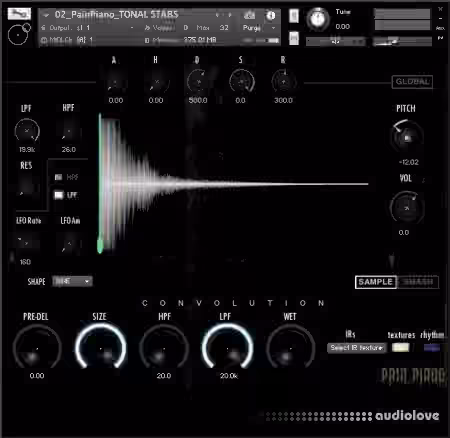Click the VOL knob

coord(407,207)
